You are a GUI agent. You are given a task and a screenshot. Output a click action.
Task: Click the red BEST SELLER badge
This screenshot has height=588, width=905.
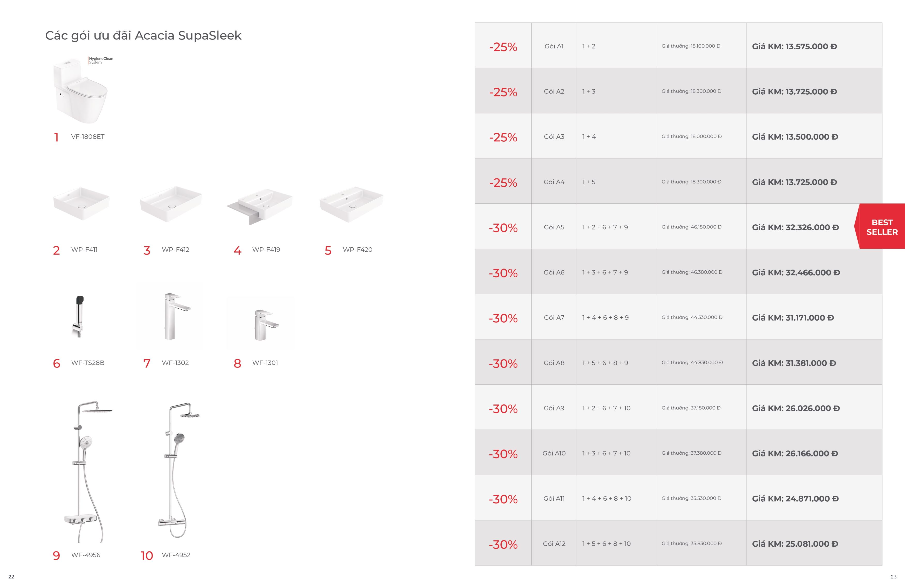pyautogui.click(x=879, y=226)
